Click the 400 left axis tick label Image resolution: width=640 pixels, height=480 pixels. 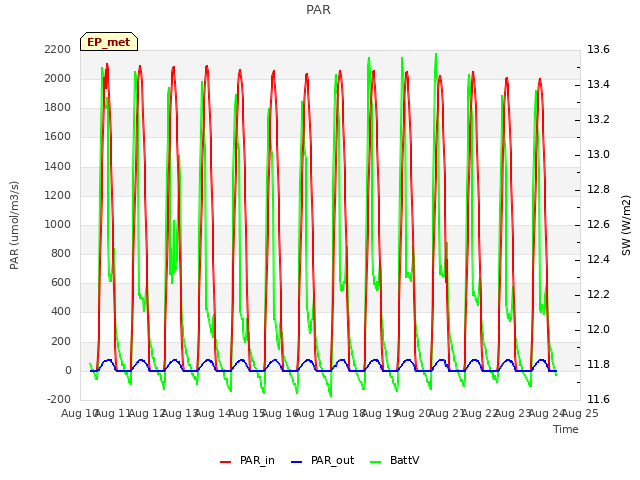tap(61, 311)
